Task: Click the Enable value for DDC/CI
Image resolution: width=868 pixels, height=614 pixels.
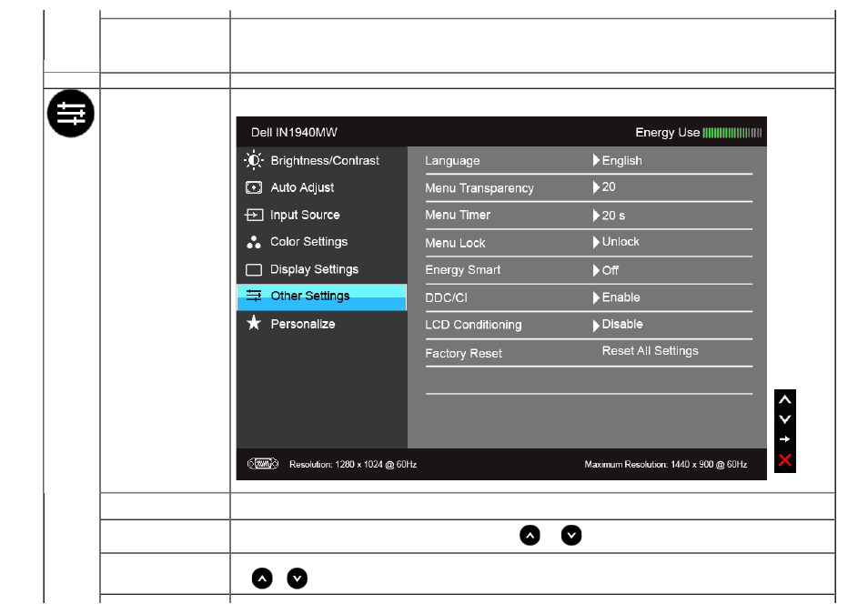Action: (x=621, y=297)
